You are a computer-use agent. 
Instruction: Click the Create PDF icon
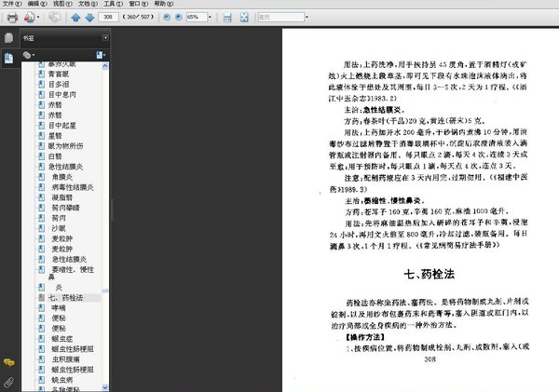pyautogui.click(x=29, y=17)
